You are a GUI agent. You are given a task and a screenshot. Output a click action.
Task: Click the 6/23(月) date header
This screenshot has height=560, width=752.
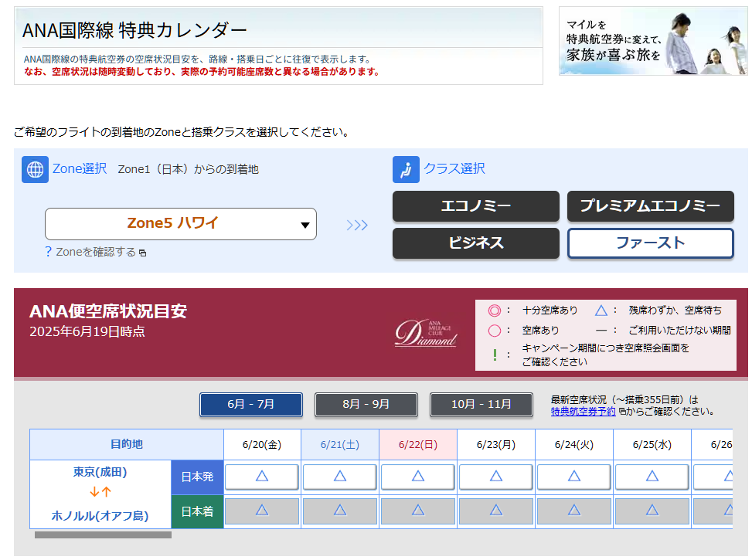tap(496, 444)
